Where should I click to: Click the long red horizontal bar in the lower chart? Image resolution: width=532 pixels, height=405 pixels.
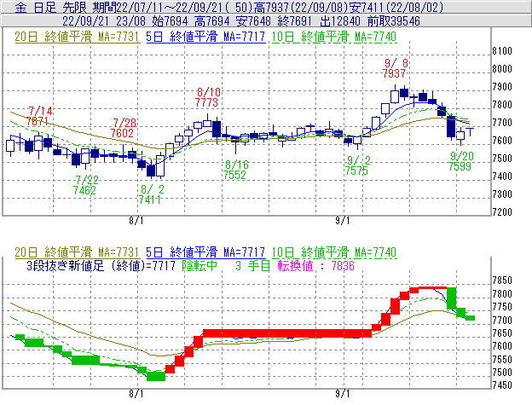pyautogui.click(x=287, y=333)
